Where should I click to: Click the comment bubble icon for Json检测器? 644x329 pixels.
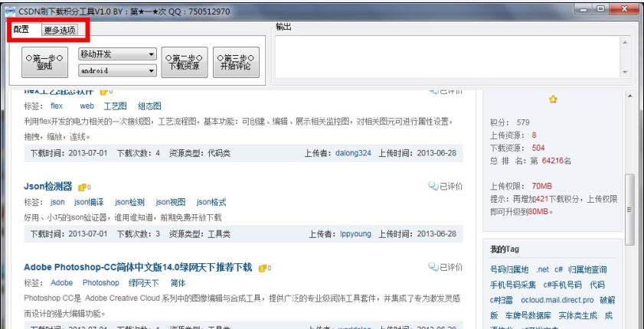point(433,186)
